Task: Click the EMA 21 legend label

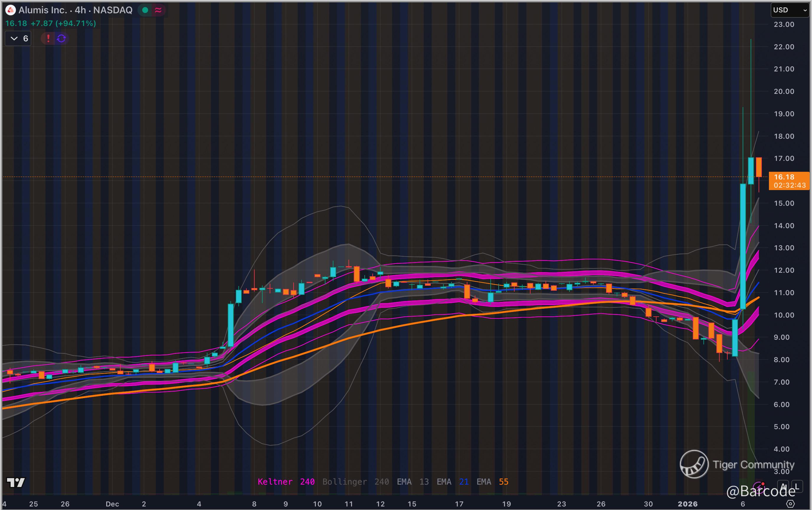Action: point(453,482)
